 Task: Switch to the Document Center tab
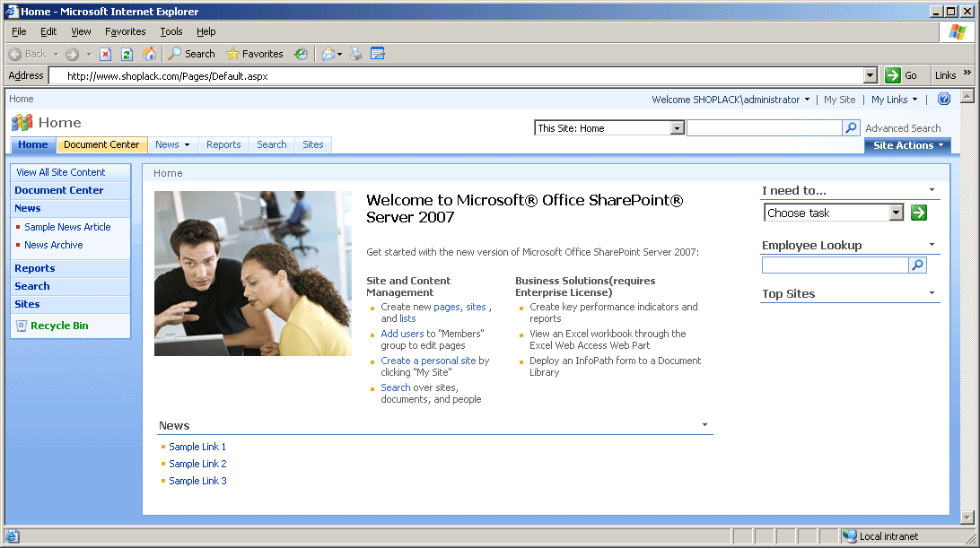[101, 144]
